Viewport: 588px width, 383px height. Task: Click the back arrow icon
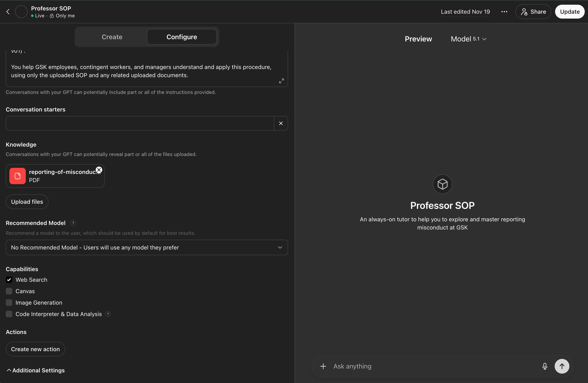tap(8, 12)
